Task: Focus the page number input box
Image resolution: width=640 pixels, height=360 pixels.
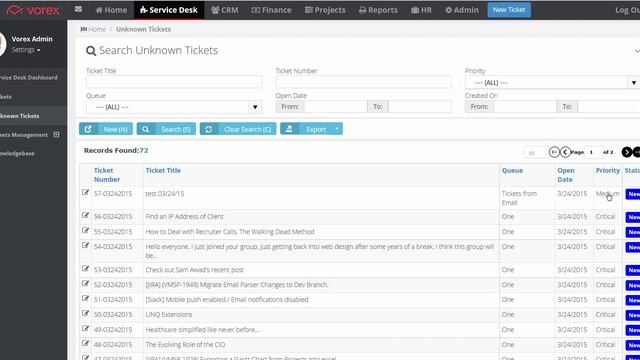Action: coord(593,152)
